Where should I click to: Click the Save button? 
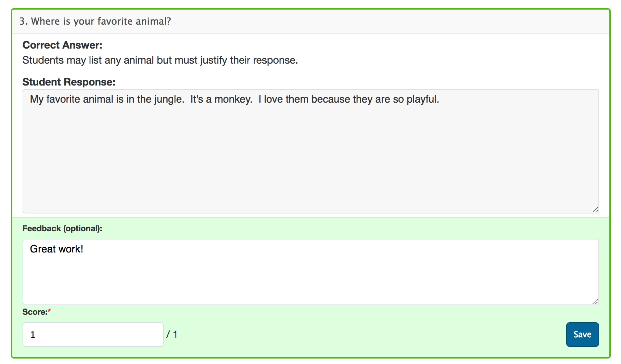pyautogui.click(x=582, y=334)
